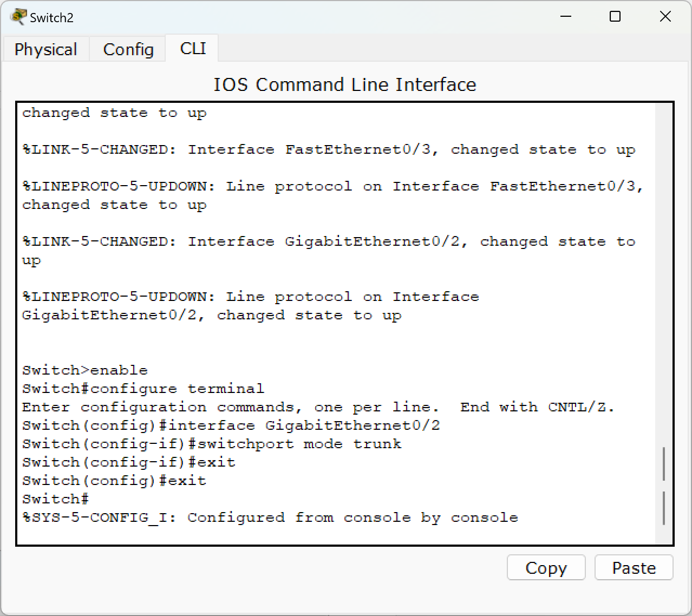Click the Switch>enable line
Screen dimensions: 692x616
coord(85,370)
